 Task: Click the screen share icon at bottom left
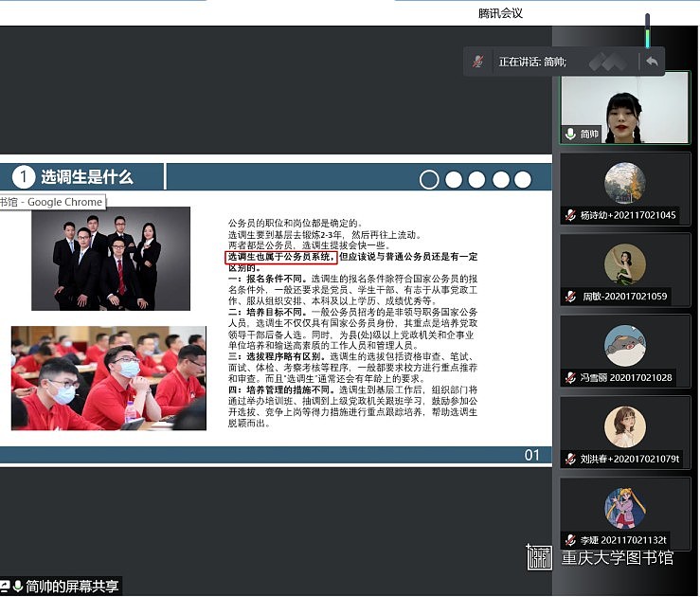point(5,587)
